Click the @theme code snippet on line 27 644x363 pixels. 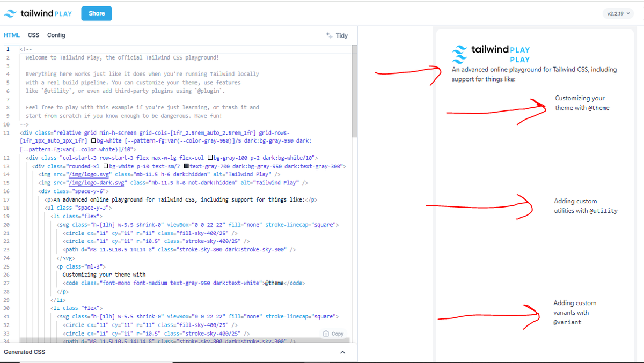273,283
